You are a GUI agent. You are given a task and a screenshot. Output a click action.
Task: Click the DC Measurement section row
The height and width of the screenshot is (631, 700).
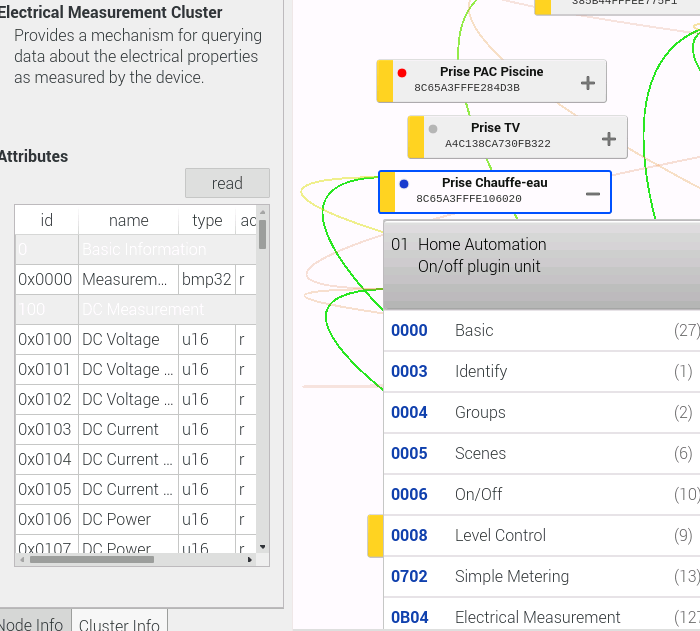[136, 309]
